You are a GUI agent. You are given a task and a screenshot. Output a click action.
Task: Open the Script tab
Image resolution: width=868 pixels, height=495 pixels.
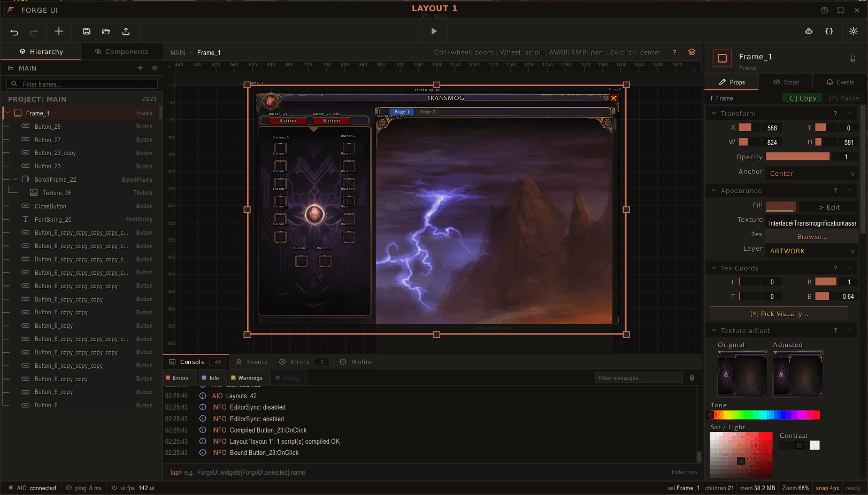[x=786, y=82]
